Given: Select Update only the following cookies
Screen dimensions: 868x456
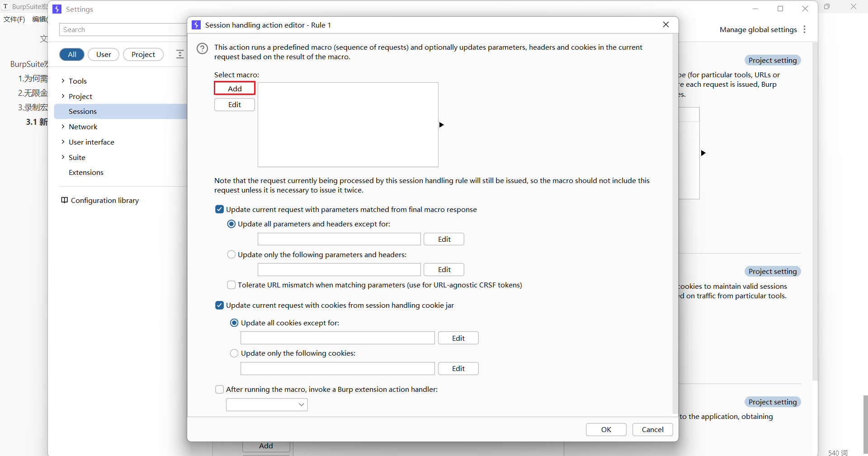Looking at the screenshot, I should (x=234, y=353).
